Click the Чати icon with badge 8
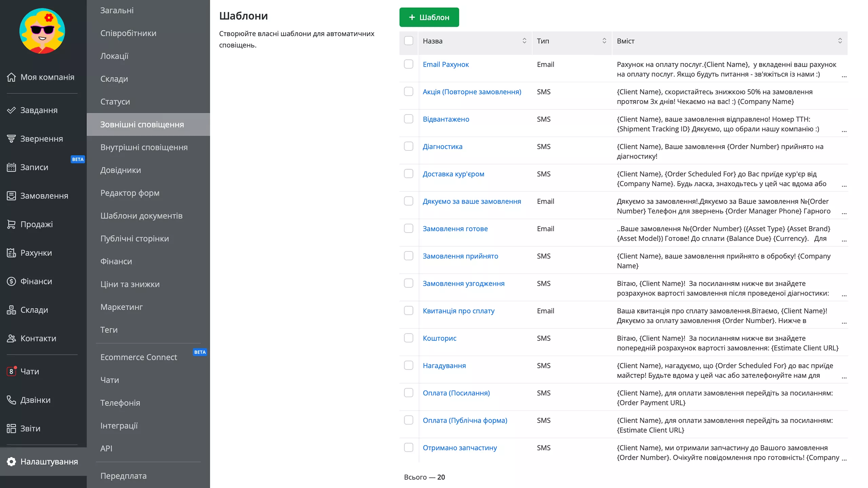Screen dimensions: 868x488 [11, 371]
